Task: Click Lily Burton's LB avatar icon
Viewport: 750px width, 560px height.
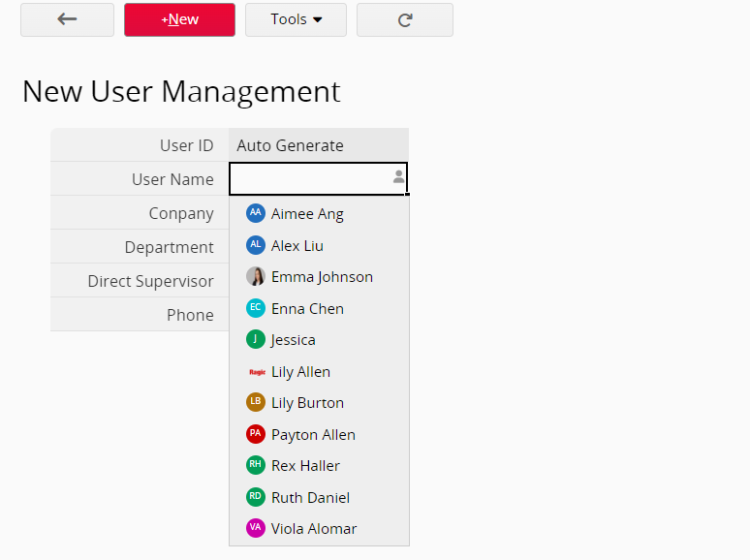Action: tap(256, 402)
